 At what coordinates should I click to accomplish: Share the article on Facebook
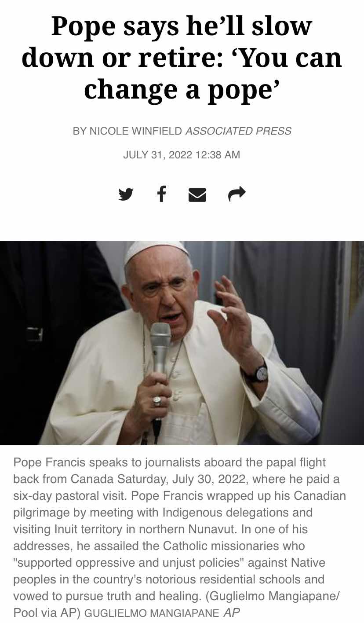tap(162, 194)
